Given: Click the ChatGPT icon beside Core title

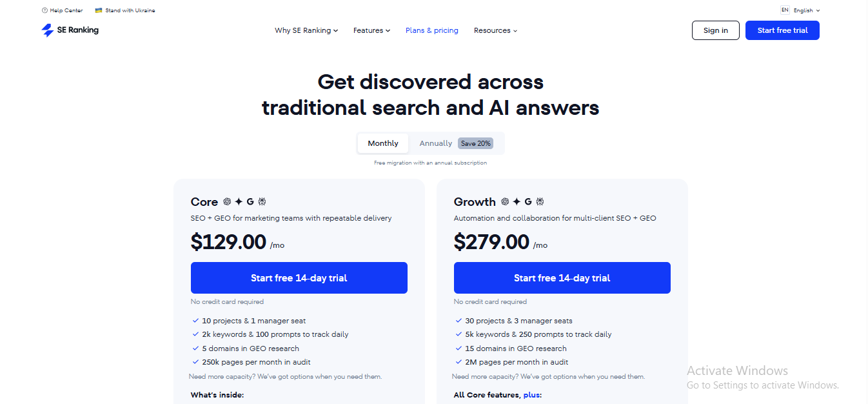Looking at the screenshot, I should (x=227, y=202).
